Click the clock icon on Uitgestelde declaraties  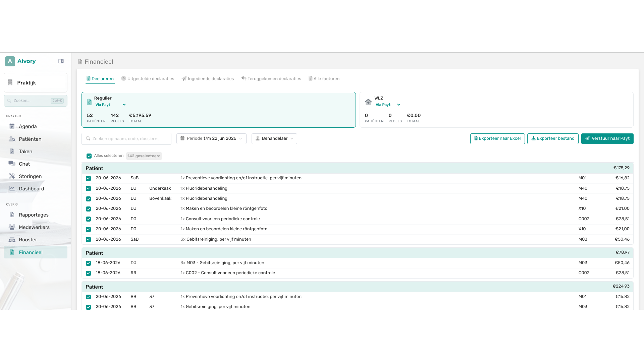(123, 78)
